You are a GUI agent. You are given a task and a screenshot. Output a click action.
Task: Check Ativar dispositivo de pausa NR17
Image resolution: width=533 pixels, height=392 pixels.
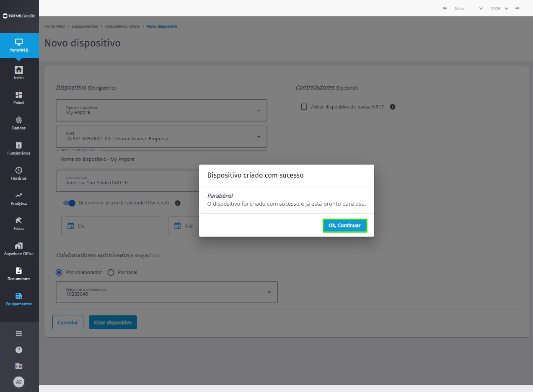point(304,107)
